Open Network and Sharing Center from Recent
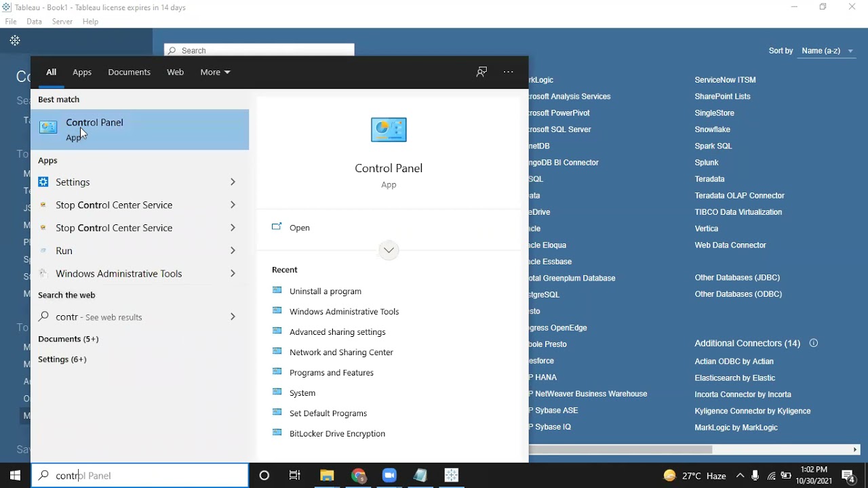 (x=341, y=352)
